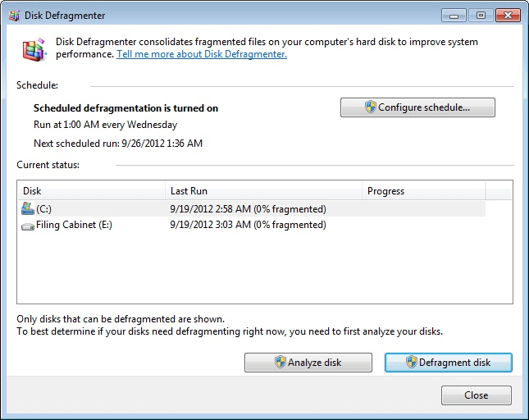529x420 pixels.
Task: Click the 9/19/2012 2:58 AM last run cell
Action: (x=248, y=209)
